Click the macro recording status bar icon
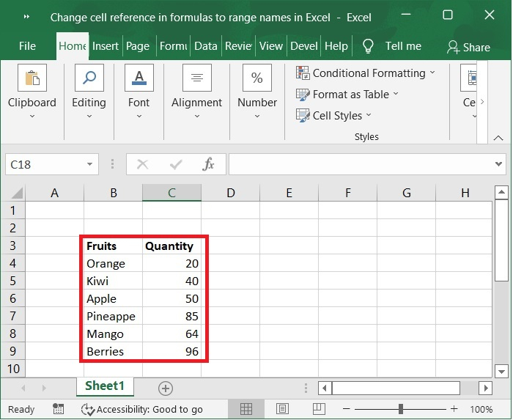 point(59,409)
